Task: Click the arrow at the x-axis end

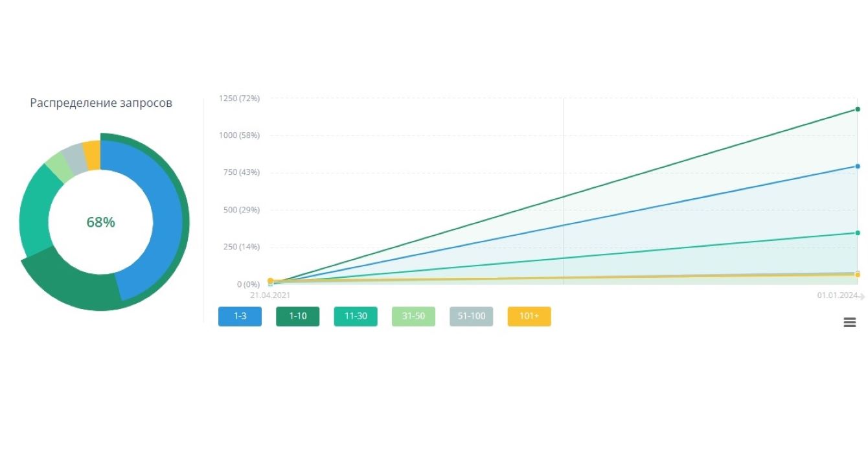Action: click(x=862, y=296)
